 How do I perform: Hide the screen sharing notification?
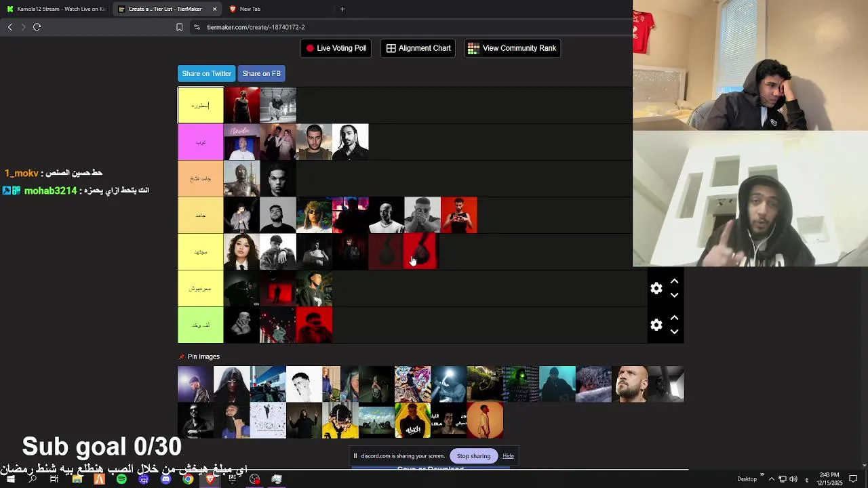point(508,456)
